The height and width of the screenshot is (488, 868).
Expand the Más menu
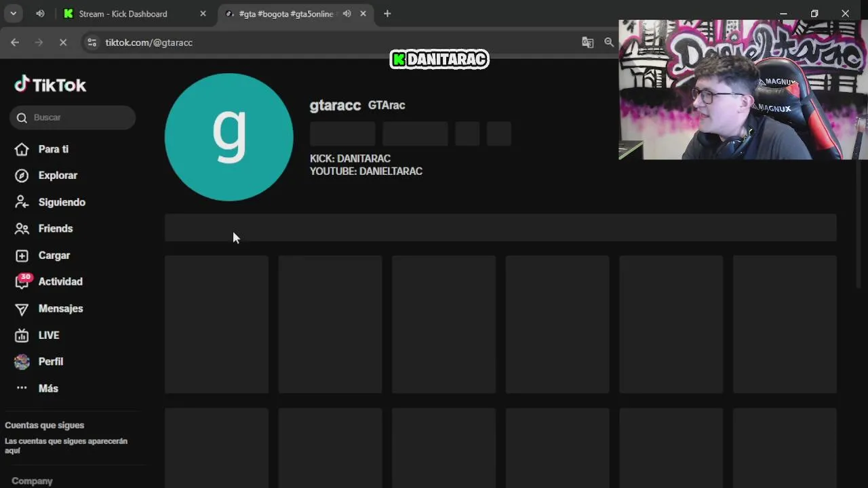click(48, 388)
